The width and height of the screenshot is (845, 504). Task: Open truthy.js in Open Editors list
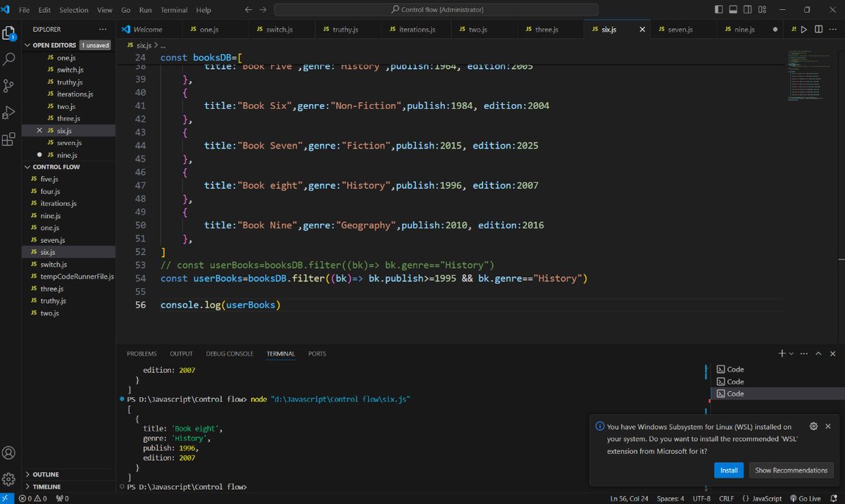[70, 82]
